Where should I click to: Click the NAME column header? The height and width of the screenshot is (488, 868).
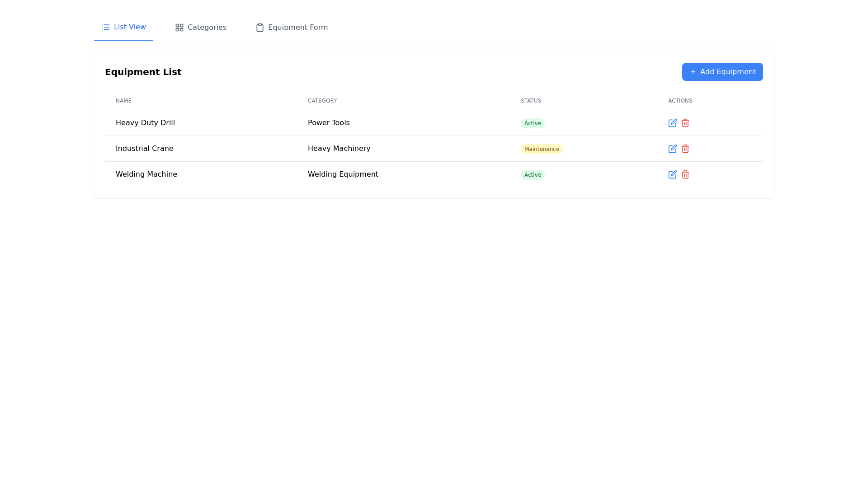[x=123, y=100]
